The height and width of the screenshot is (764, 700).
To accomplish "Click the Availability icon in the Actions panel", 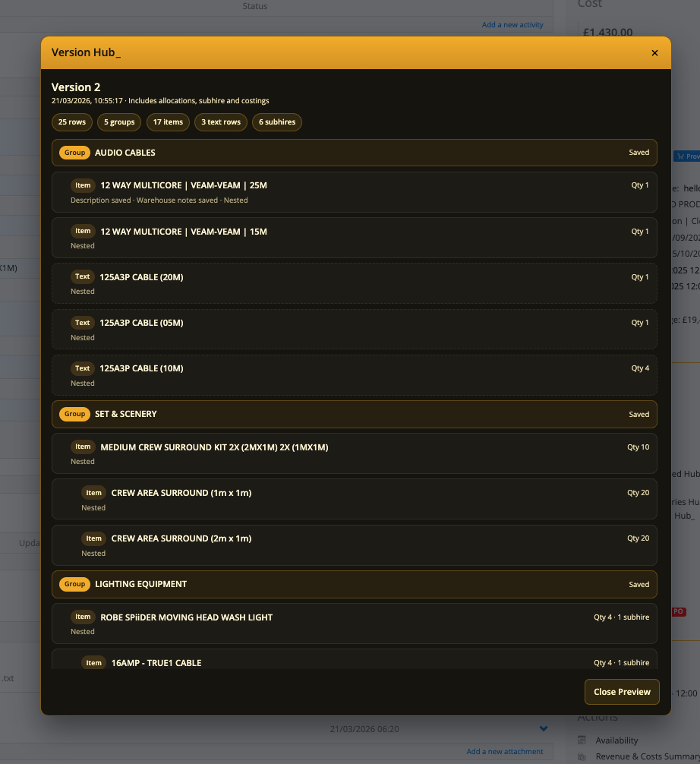I will point(582,740).
